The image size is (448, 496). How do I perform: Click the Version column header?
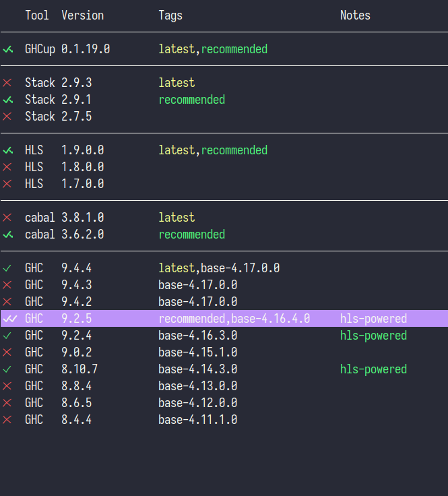(x=82, y=15)
